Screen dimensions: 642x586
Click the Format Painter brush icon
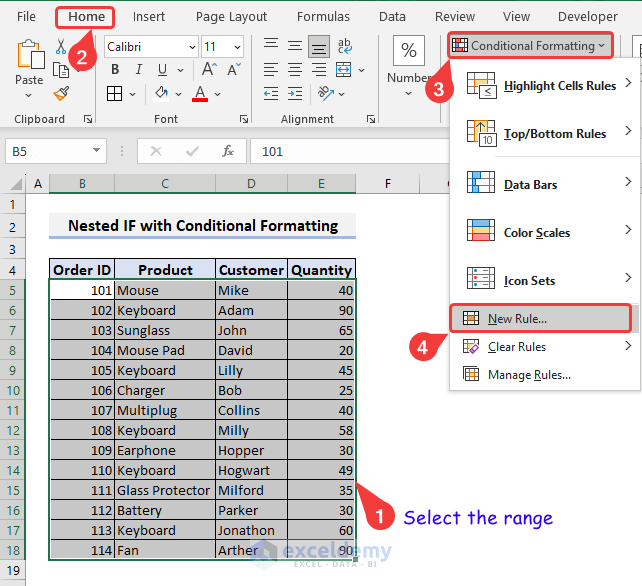pos(61,93)
